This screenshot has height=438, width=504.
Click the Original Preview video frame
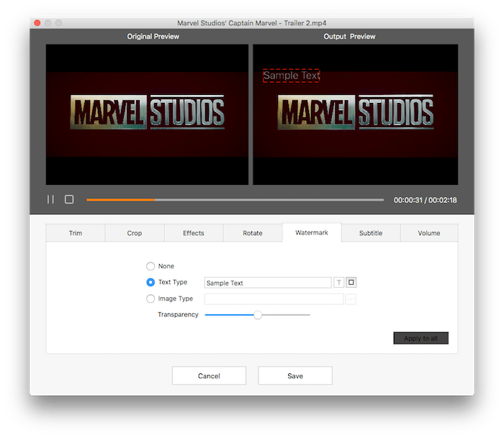[x=147, y=114]
